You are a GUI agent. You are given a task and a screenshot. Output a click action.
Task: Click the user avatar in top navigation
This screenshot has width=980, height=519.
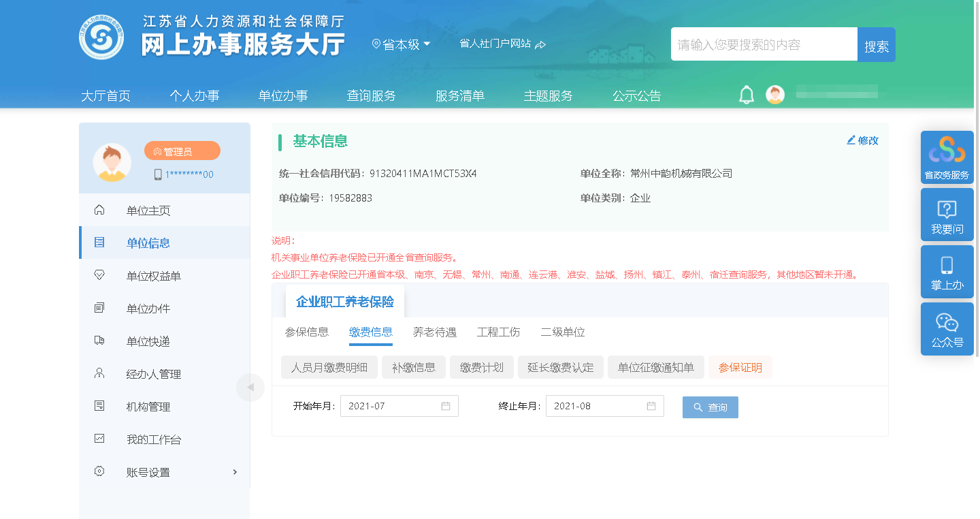(775, 95)
